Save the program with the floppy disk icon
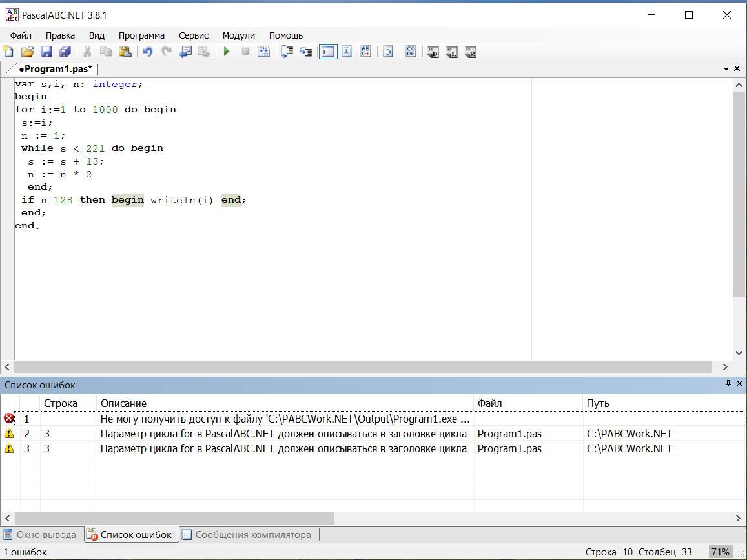This screenshot has width=747, height=560. pyautogui.click(x=46, y=52)
